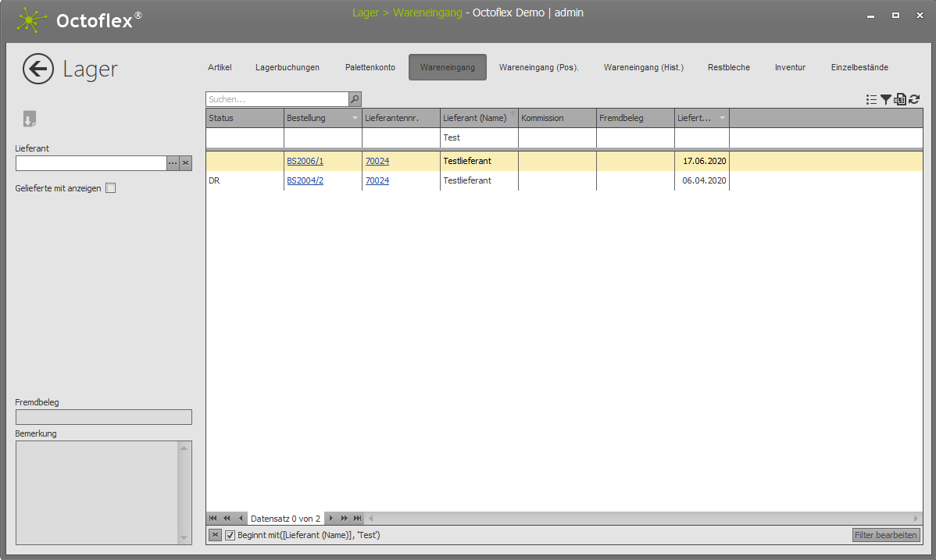
Task: Jump to the last record in navigator
Action: 358,519
